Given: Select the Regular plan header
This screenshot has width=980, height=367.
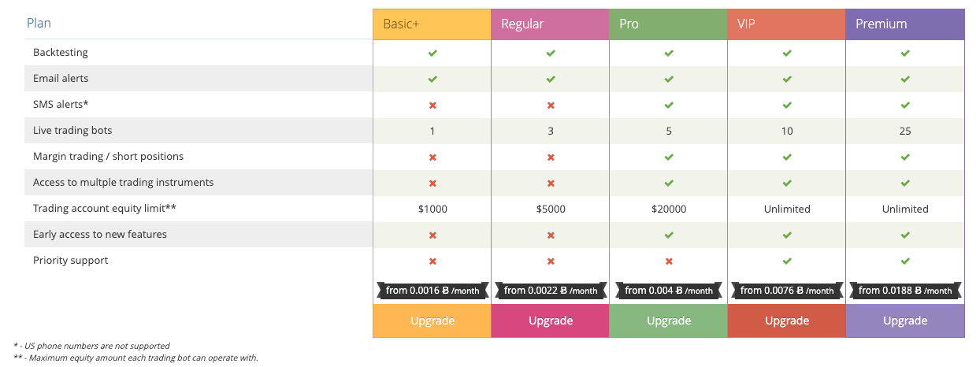Looking at the screenshot, I should [550, 24].
